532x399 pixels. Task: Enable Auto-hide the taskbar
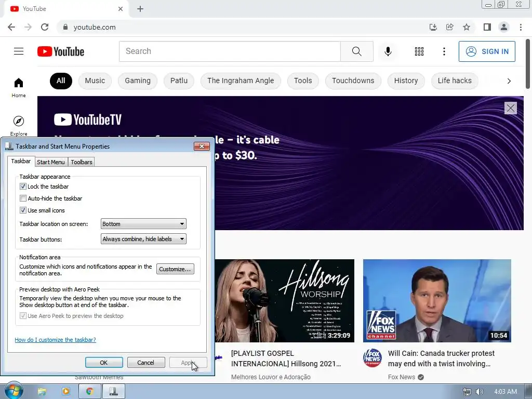[23, 198]
